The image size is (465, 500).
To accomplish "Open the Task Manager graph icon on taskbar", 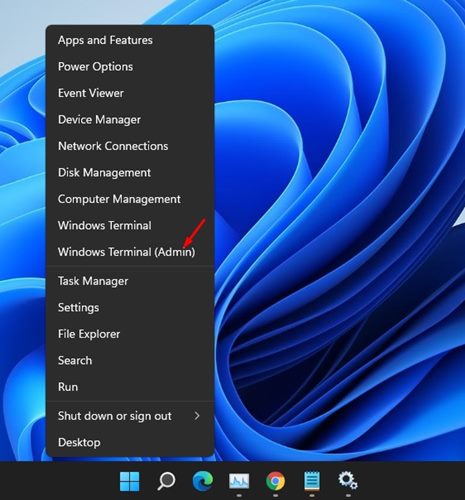I will [239, 481].
